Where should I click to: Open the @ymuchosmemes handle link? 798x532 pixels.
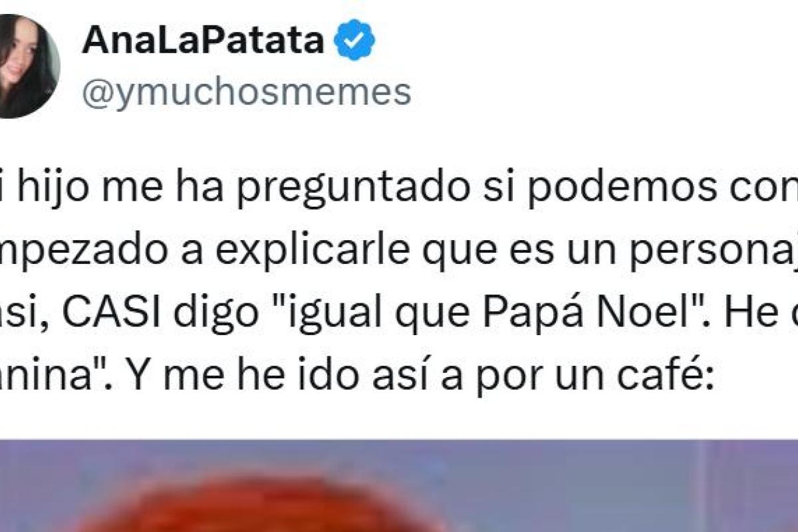tap(247, 92)
